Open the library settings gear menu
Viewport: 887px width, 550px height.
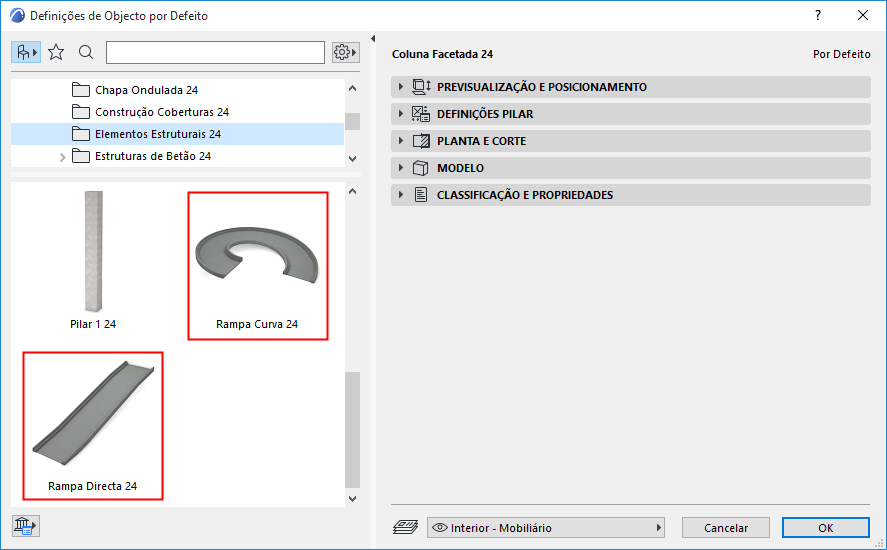[x=345, y=52]
